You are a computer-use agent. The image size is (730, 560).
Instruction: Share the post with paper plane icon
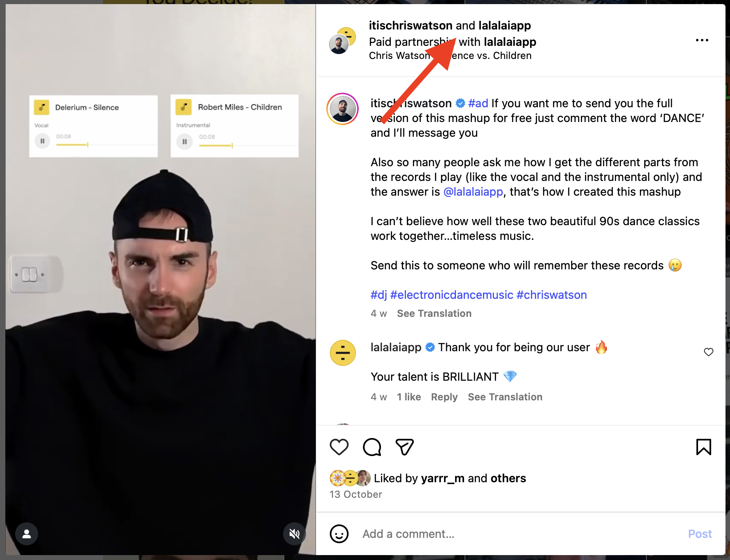pos(405,447)
